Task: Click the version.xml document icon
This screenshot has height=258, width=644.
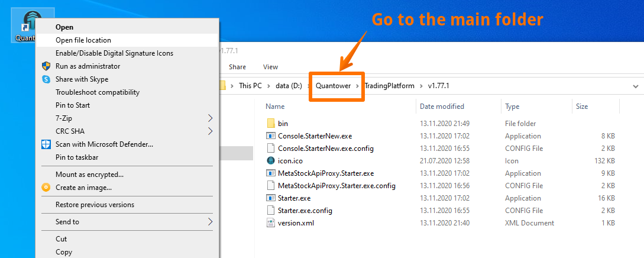Action: click(x=271, y=223)
